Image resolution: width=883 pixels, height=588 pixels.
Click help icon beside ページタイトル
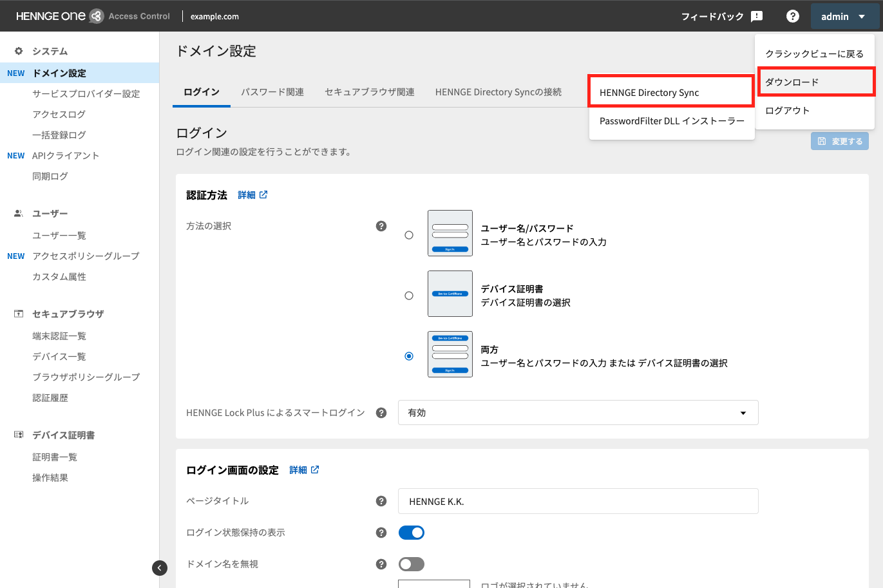(381, 501)
